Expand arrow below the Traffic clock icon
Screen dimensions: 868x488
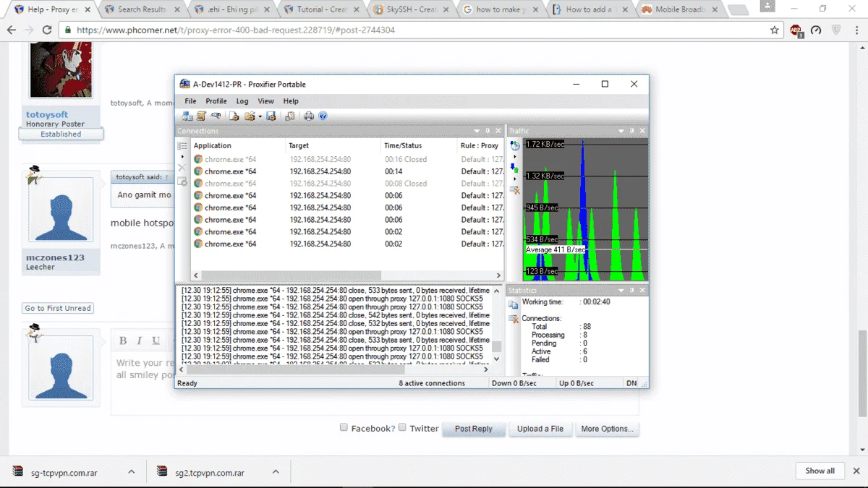click(x=515, y=157)
